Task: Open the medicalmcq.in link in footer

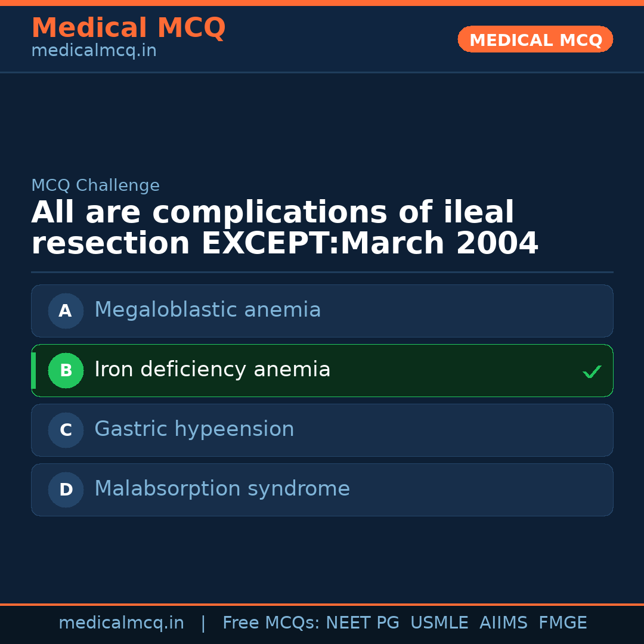Action: tap(121, 623)
